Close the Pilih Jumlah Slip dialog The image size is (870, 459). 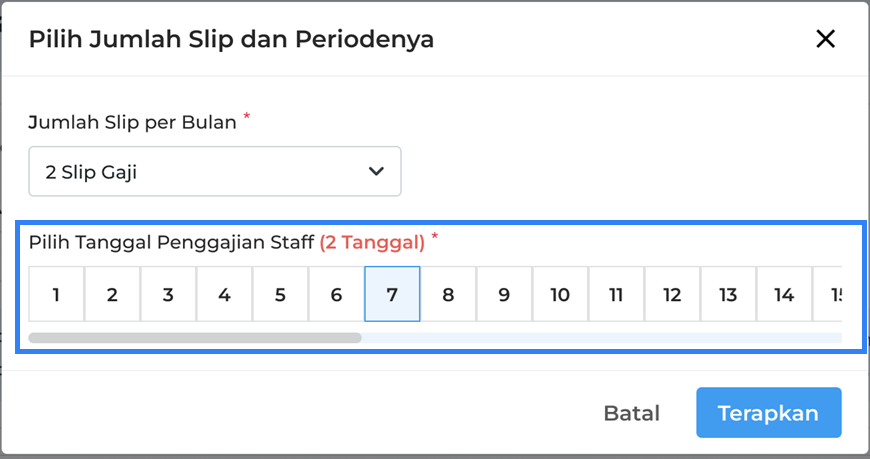pyautogui.click(x=825, y=39)
